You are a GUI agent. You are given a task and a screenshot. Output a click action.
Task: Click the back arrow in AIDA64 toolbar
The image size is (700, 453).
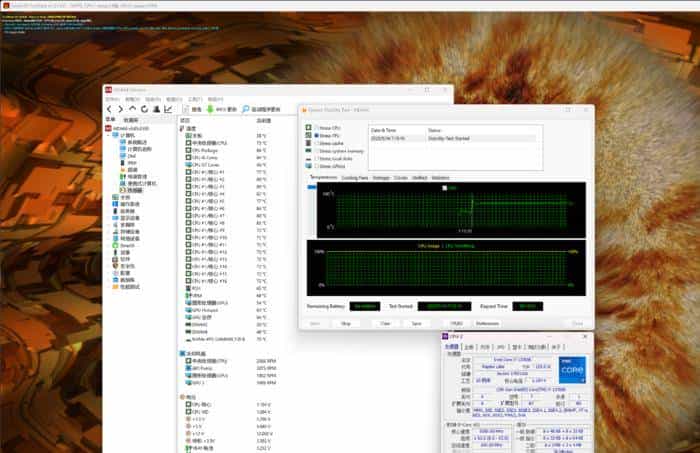pyautogui.click(x=109, y=109)
